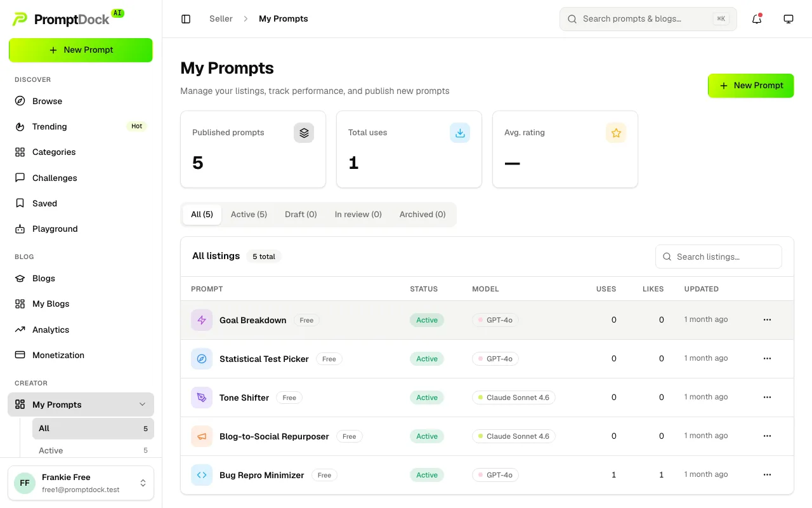
Task: Click the Challenges chat icon
Action: (20, 178)
